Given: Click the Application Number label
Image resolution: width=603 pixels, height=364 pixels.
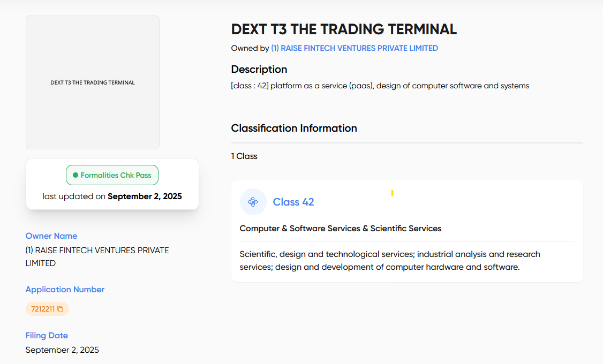Looking at the screenshot, I should [x=65, y=290].
